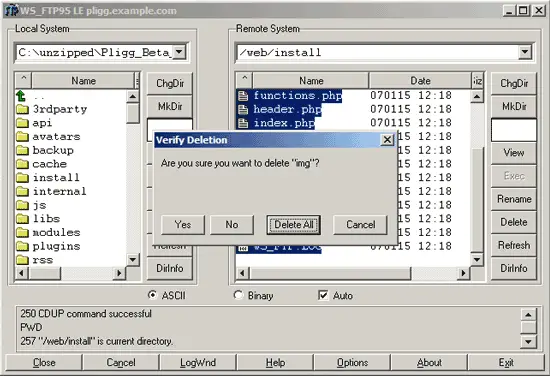The height and width of the screenshot is (376, 550).
Task: Click log line '250 CDUP command successful'
Action: (86, 314)
